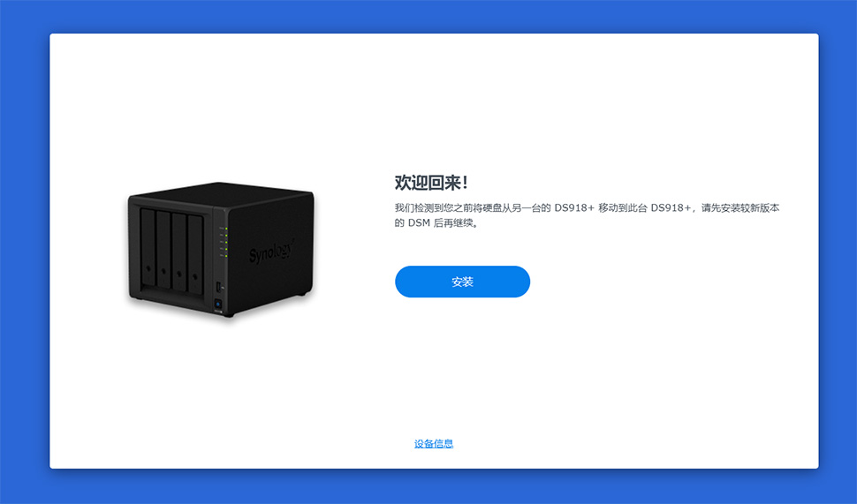Click the 欢迎回来！ welcome heading
This screenshot has width=857, height=504.
click(x=431, y=183)
